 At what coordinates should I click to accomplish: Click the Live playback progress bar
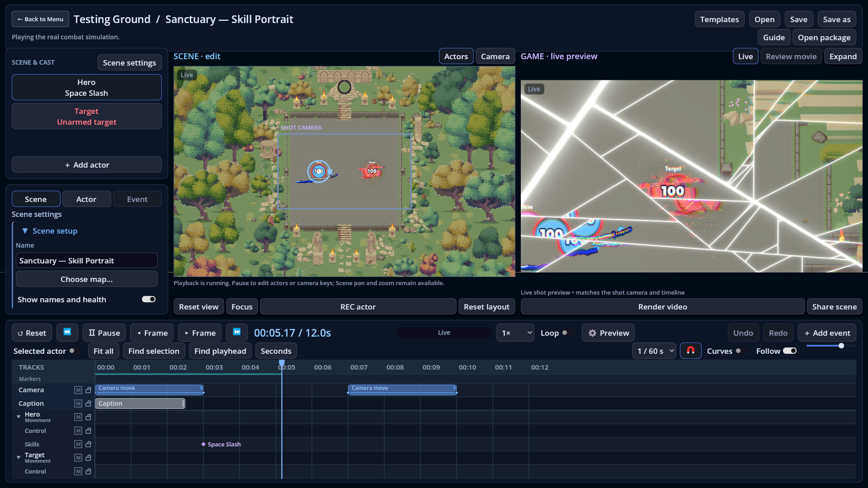coord(444,333)
